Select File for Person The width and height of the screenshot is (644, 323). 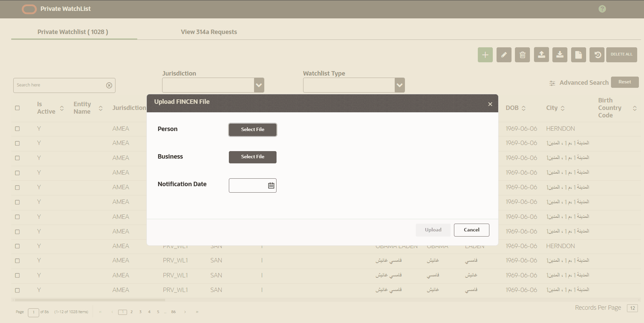tap(253, 130)
